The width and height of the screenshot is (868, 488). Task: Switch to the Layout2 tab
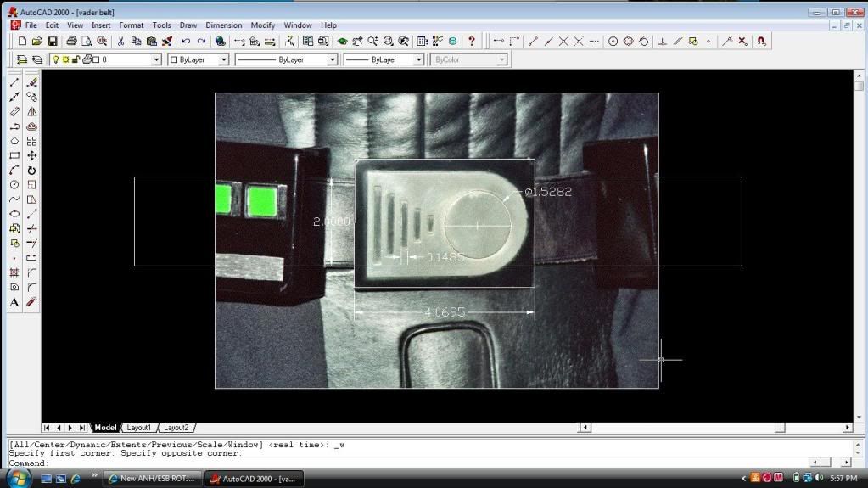coord(176,428)
